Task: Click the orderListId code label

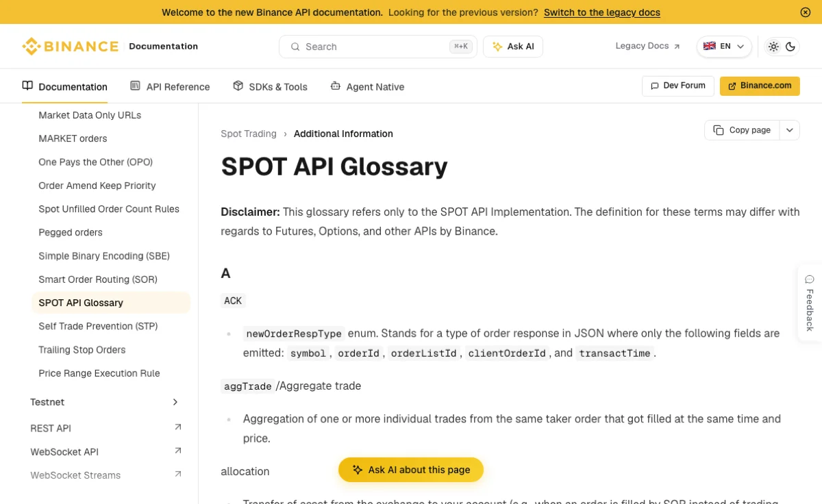Action: 423,353
